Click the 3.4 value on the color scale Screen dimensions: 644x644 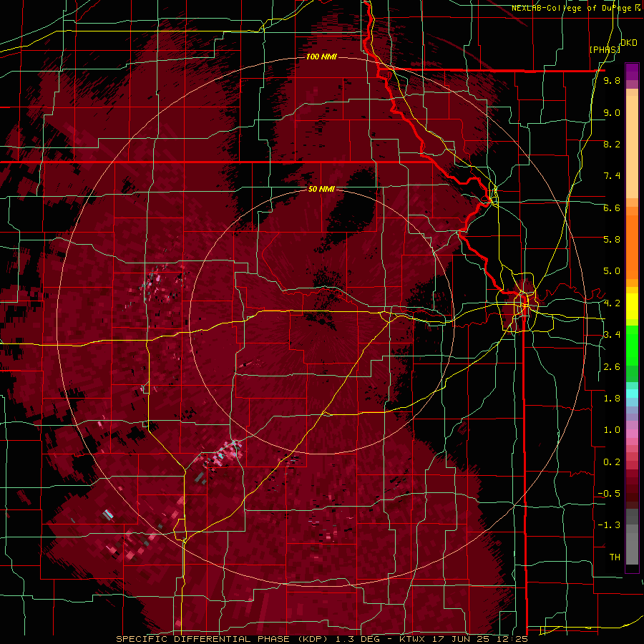[612, 335]
